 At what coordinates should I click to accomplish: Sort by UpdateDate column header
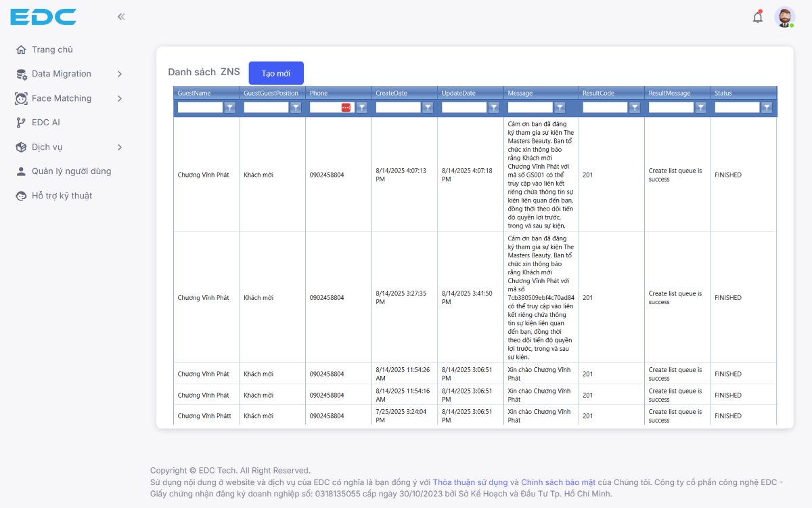[x=459, y=93]
